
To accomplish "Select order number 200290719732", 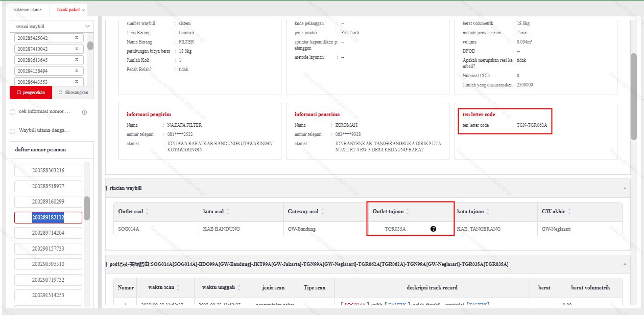I will [48, 280].
